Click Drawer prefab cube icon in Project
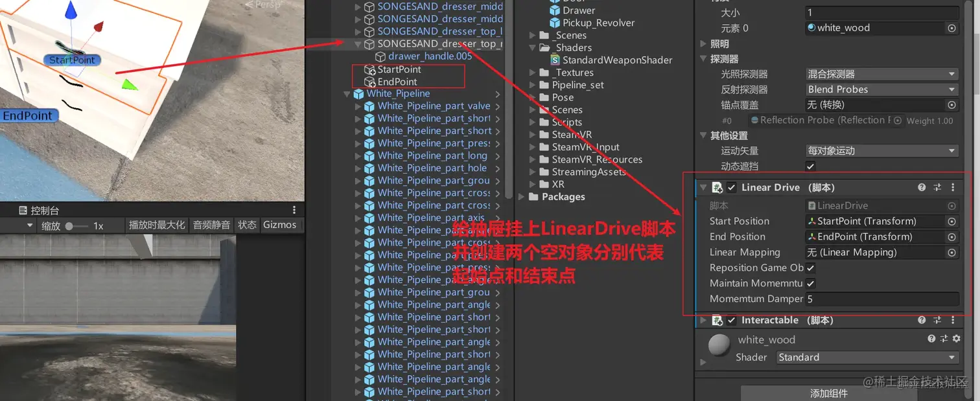980x401 pixels. coord(554,10)
